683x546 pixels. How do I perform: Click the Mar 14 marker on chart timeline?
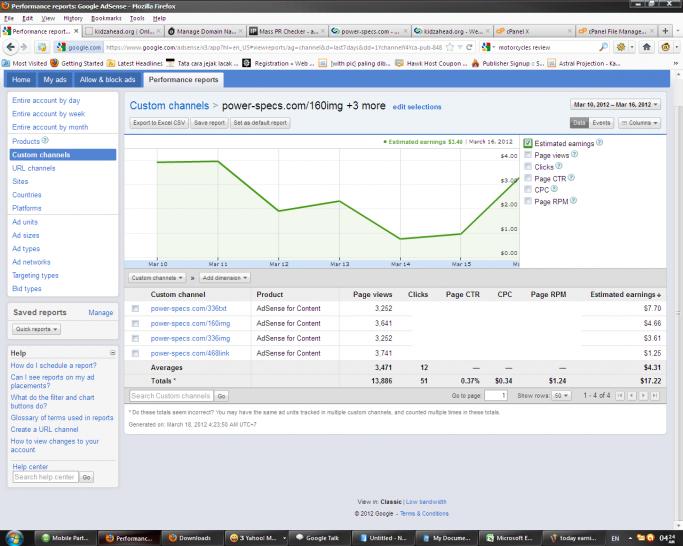click(x=400, y=264)
